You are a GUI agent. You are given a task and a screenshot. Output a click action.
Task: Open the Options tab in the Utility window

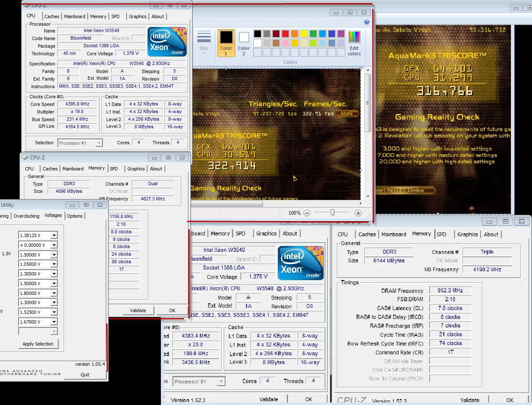[75, 216]
